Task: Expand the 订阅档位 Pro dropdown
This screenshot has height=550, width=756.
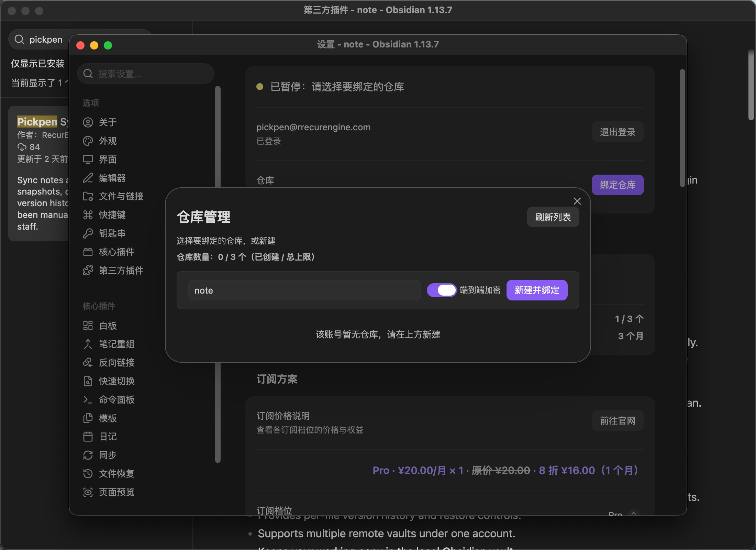Action: point(624,514)
